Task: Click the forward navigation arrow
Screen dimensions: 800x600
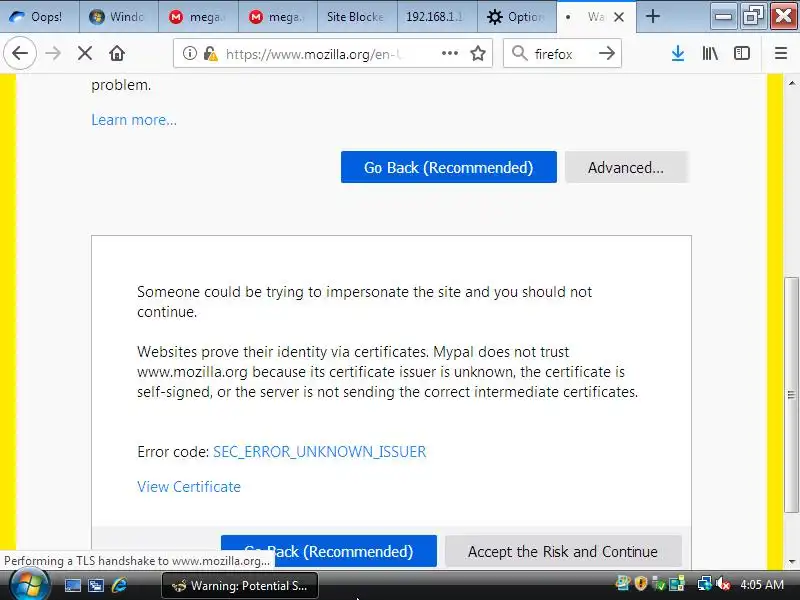Action: click(53, 53)
